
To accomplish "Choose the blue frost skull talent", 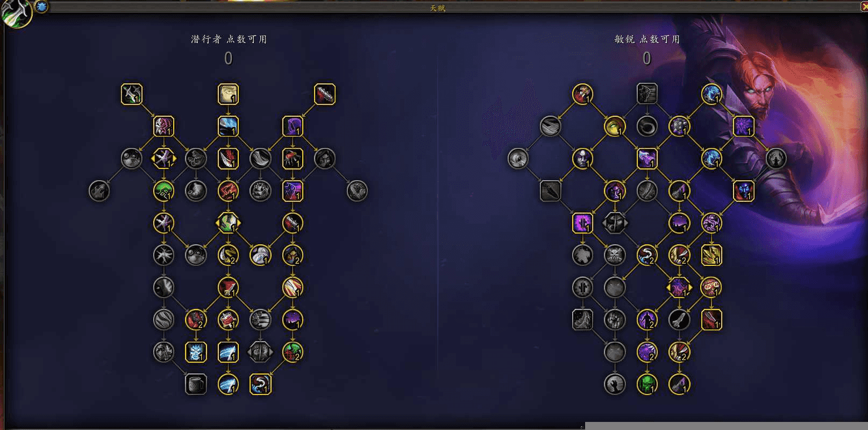I will (196, 353).
